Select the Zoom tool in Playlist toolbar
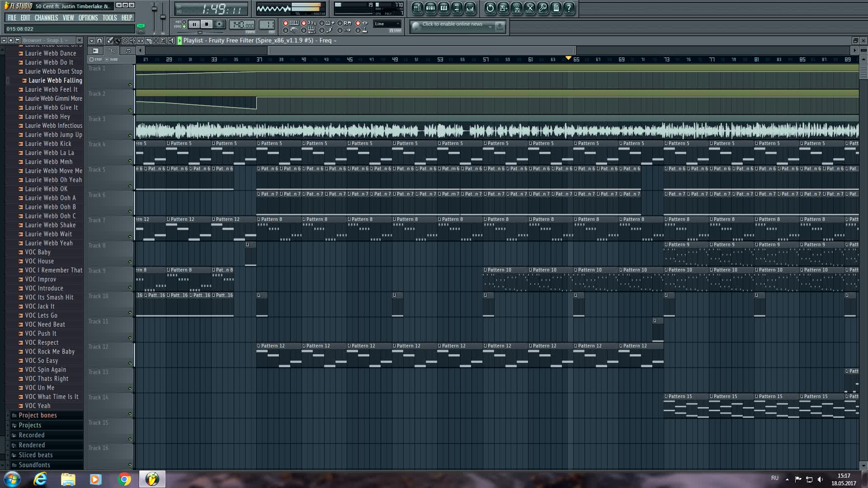 point(163,41)
